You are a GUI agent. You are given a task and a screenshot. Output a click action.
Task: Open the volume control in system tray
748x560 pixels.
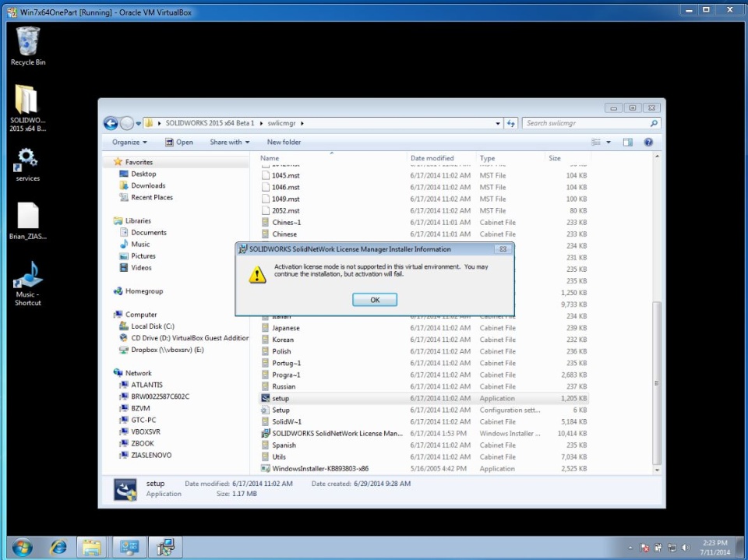point(686,548)
